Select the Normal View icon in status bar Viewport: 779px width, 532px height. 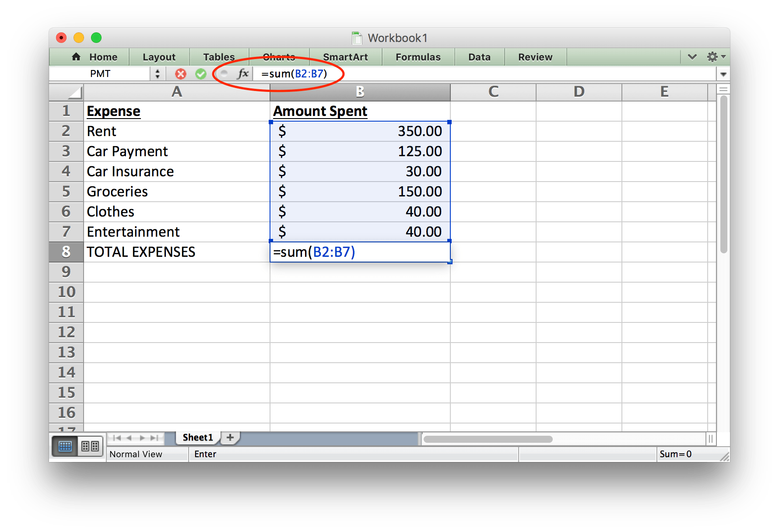click(x=65, y=446)
